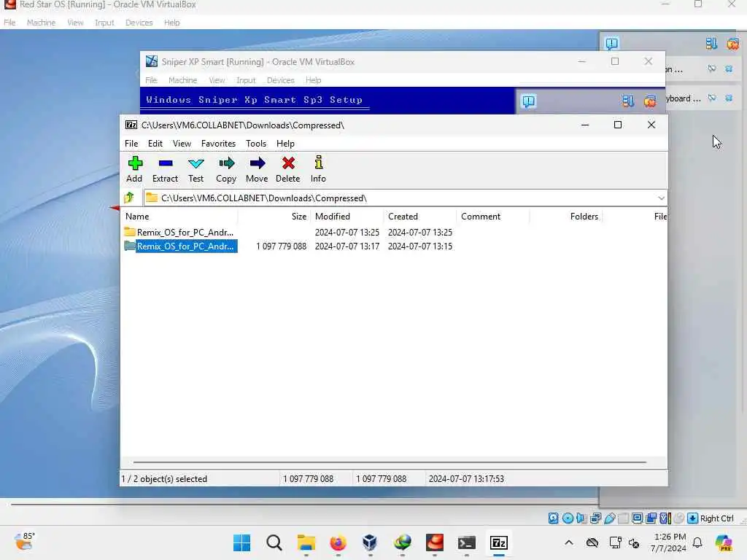Click the notification center icon in Sniper XP window
Viewport: 747px width, 560px height.
(x=528, y=101)
